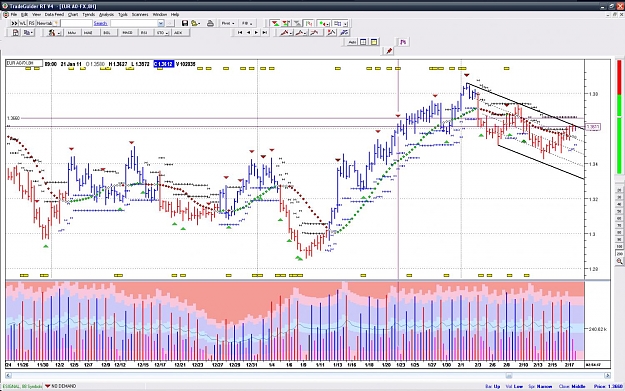Expand the search combo box dropdown

coord(161,23)
